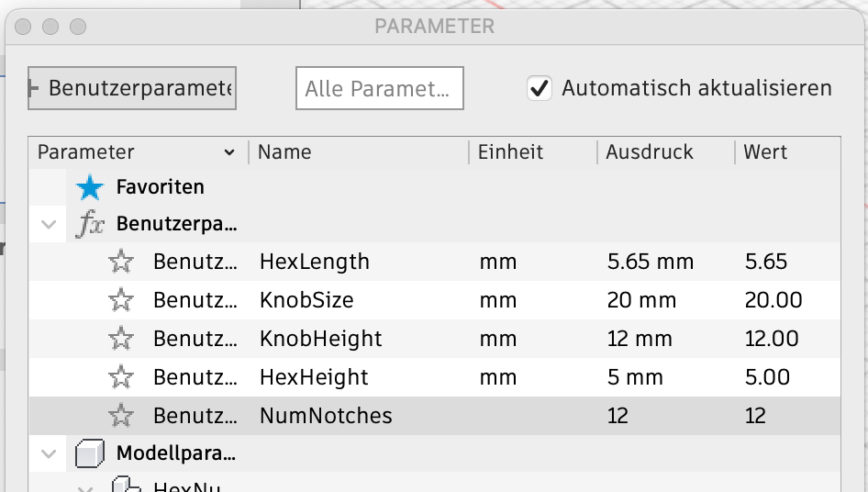868x492 pixels.
Task: Select the Modellpara... group label
Action: [x=176, y=453]
